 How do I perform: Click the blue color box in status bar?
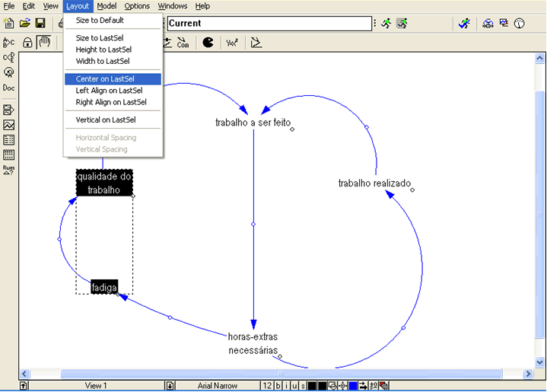tap(353, 386)
